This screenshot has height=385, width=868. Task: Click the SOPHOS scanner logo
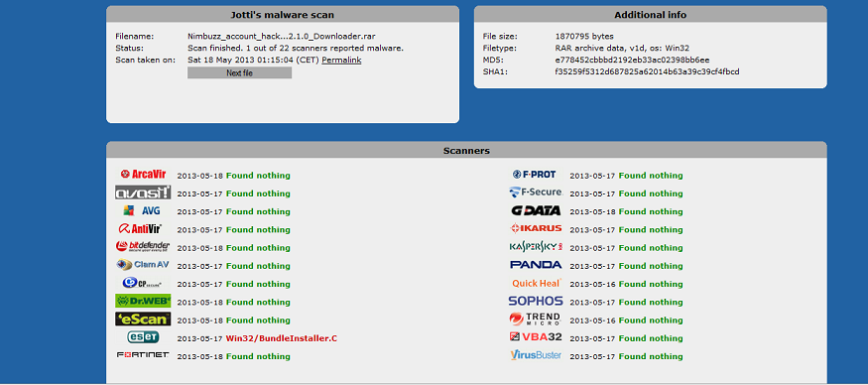point(536,301)
